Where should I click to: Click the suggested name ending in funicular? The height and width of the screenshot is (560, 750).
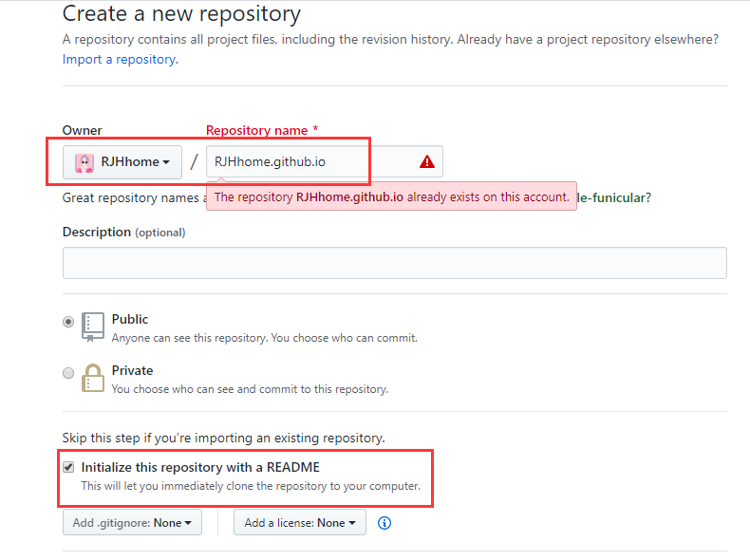coord(610,197)
